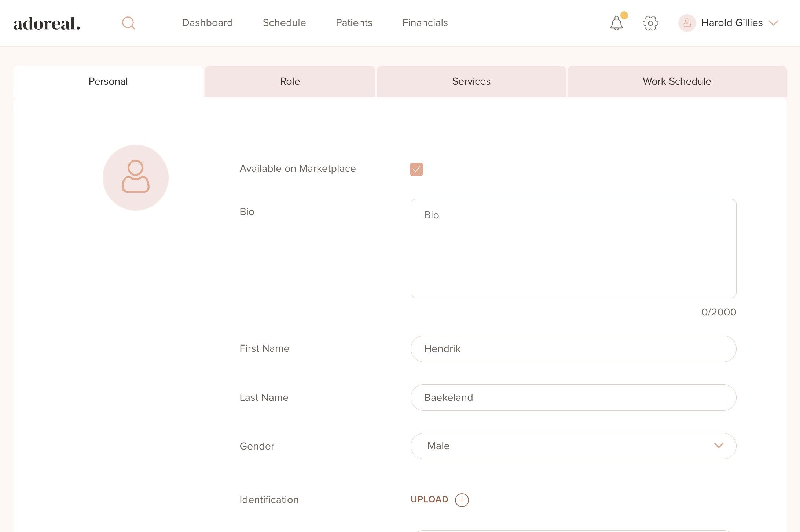This screenshot has width=800, height=532.
Task: Switch to the Services tab
Action: point(471,81)
